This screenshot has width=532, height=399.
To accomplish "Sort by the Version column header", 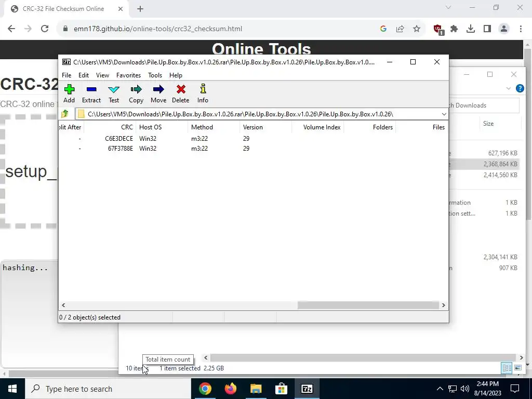I will click(x=265, y=127).
